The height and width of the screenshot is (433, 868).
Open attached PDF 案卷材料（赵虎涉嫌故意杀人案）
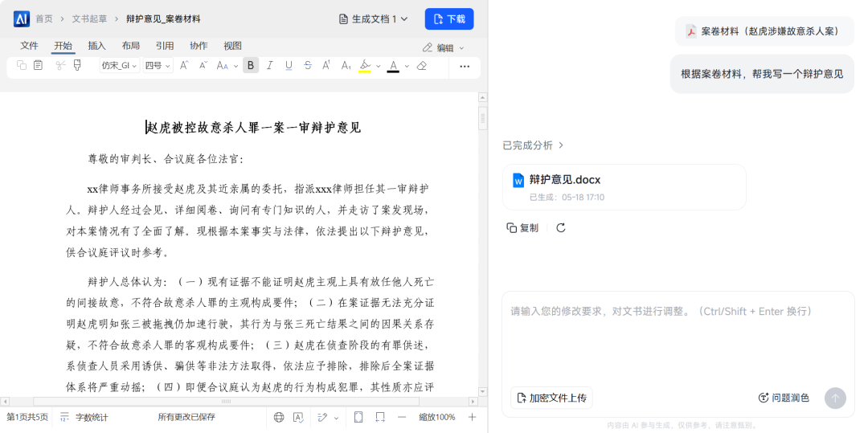pyautogui.click(x=764, y=31)
